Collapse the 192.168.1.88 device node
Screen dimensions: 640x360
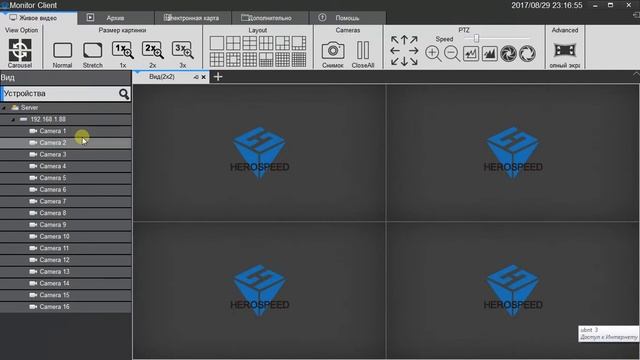pos(13,120)
